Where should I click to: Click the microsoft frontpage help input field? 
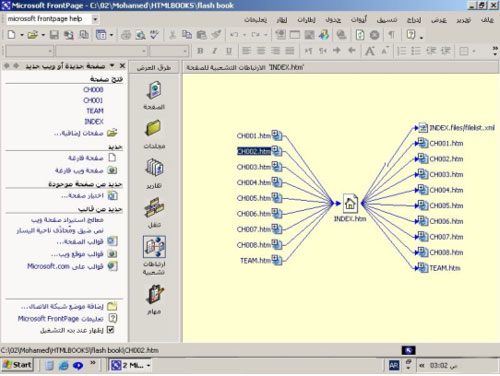48,19
